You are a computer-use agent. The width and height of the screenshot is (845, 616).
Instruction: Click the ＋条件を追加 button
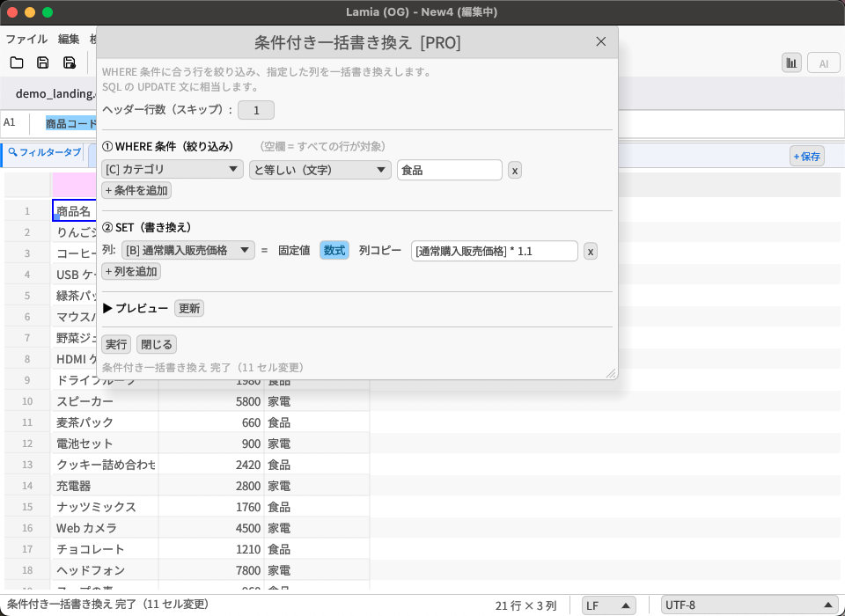pos(136,190)
